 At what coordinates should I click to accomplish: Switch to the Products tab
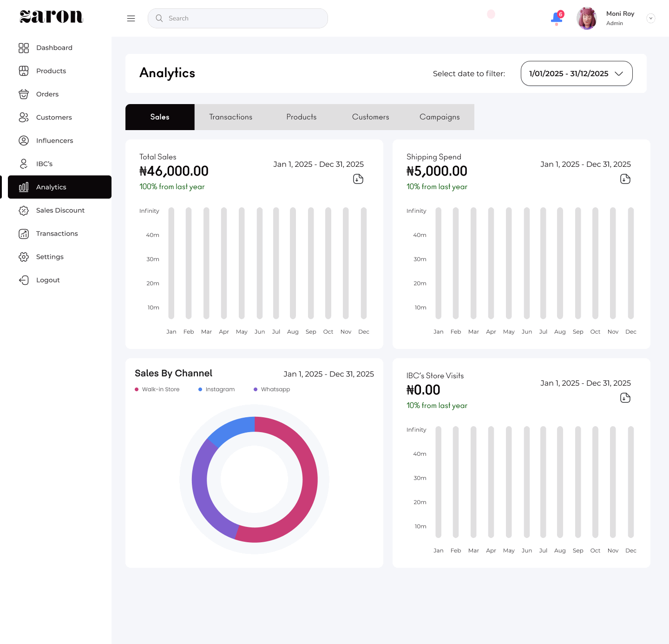(302, 117)
